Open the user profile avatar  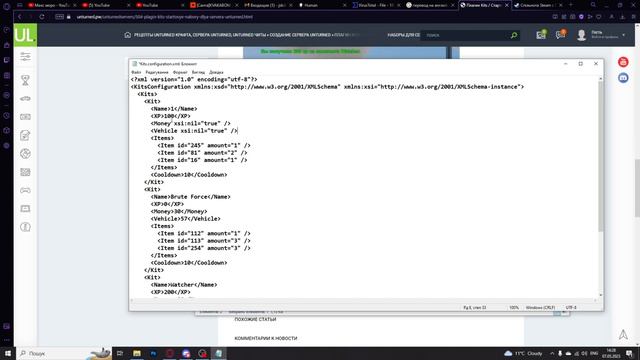(582, 35)
